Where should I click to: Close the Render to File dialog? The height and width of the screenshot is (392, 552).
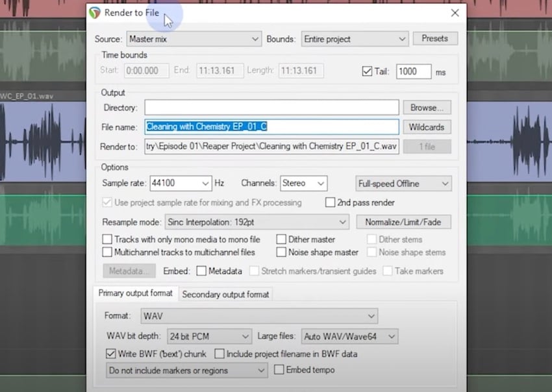pyautogui.click(x=455, y=13)
